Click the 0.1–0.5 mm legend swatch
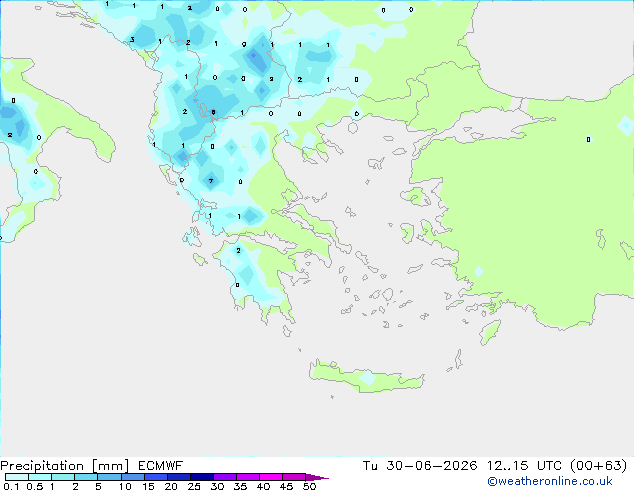Image resolution: width=634 pixels, height=490 pixels. click(x=17, y=477)
